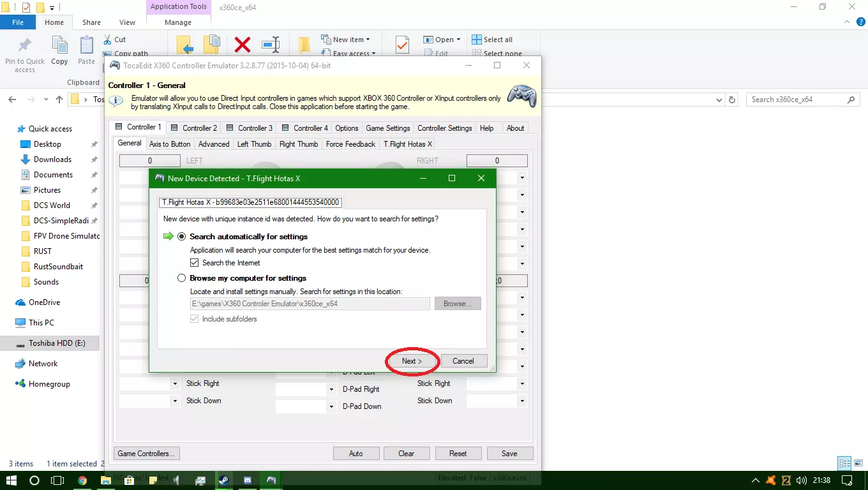868x490 pixels.
Task: Expand the Open dropdown in the ribbon
Action: click(442, 40)
